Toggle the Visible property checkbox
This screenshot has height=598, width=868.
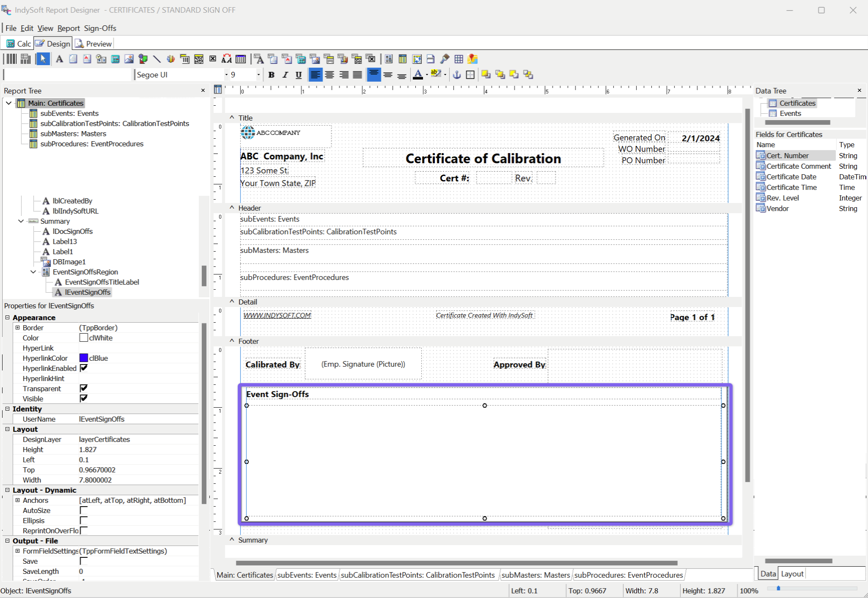[x=84, y=398]
